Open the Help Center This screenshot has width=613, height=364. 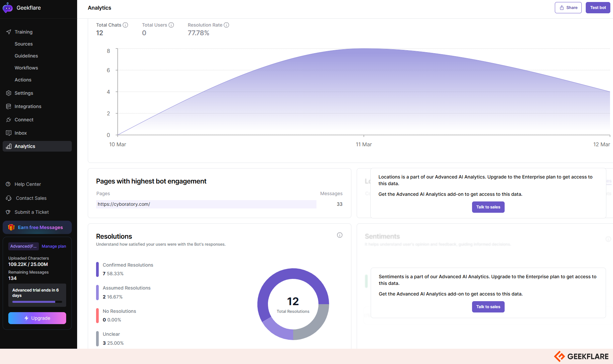28,184
